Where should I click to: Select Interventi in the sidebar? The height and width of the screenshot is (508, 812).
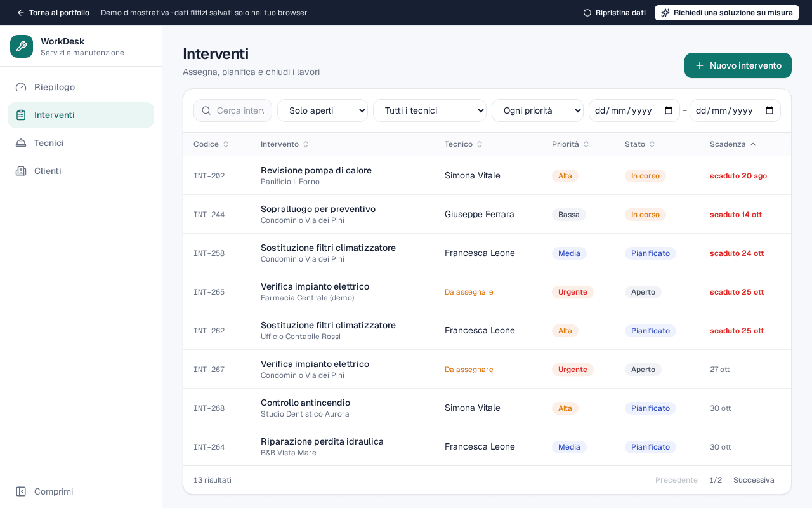(81, 115)
